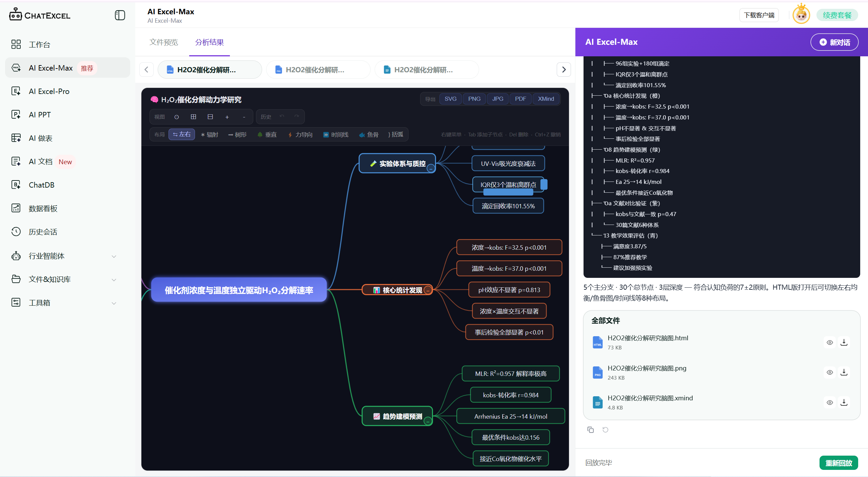Select the 辐射 radial layout
The width and height of the screenshot is (868, 477).
(x=210, y=135)
